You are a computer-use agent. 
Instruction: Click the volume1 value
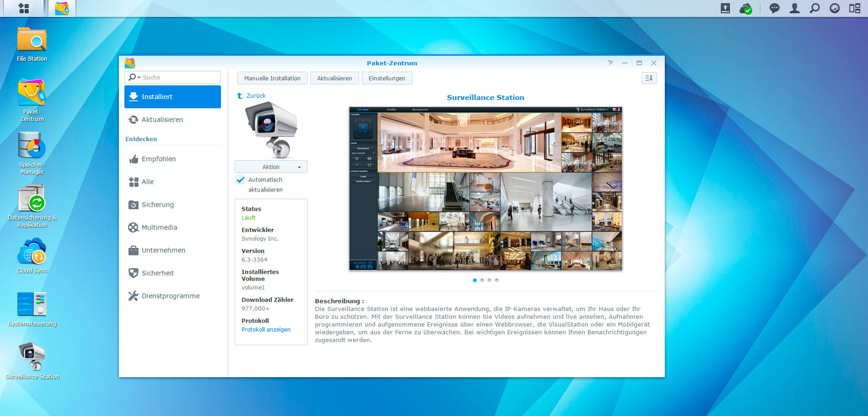point(253,287)
